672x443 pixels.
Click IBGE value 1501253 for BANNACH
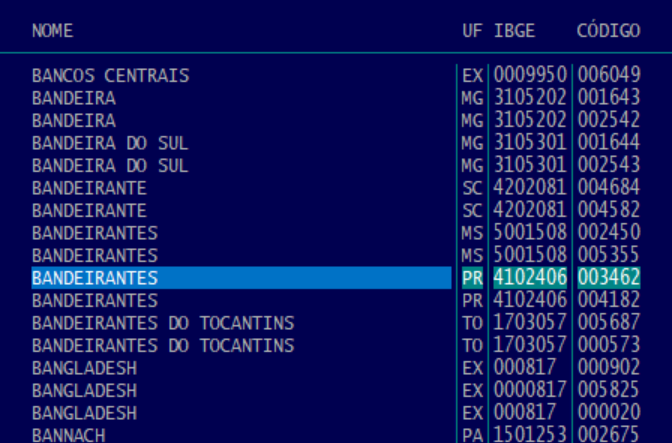(530, 435)
